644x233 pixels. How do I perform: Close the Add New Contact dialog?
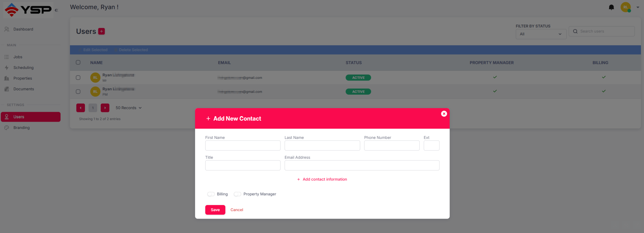(x=444, y=114)
